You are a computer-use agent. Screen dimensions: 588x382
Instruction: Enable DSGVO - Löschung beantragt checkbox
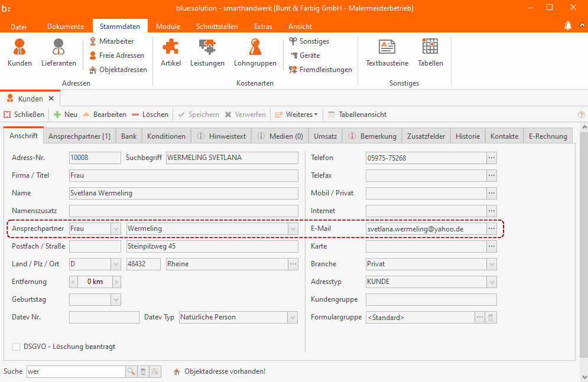pyautogui.click(x=16, y=347)
